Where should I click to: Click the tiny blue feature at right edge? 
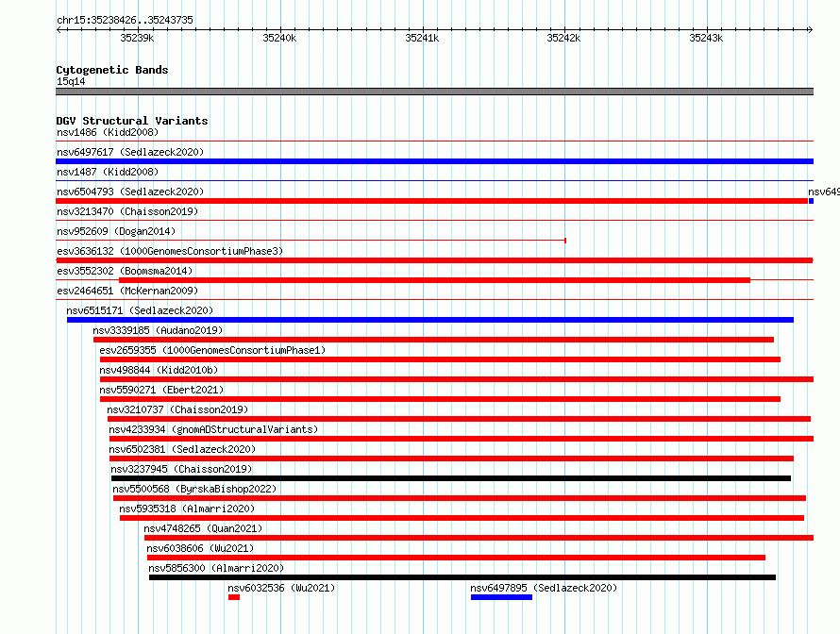tap(811, 201)
